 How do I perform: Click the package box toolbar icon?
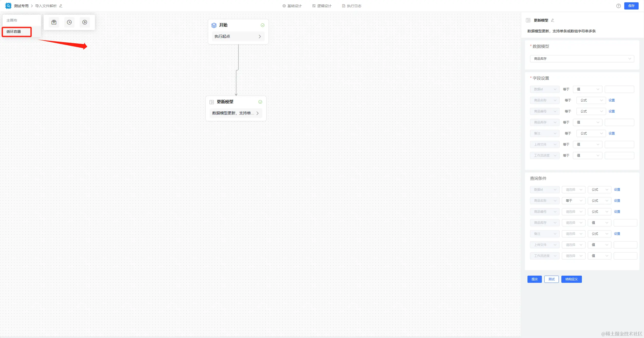coord(54,22)
